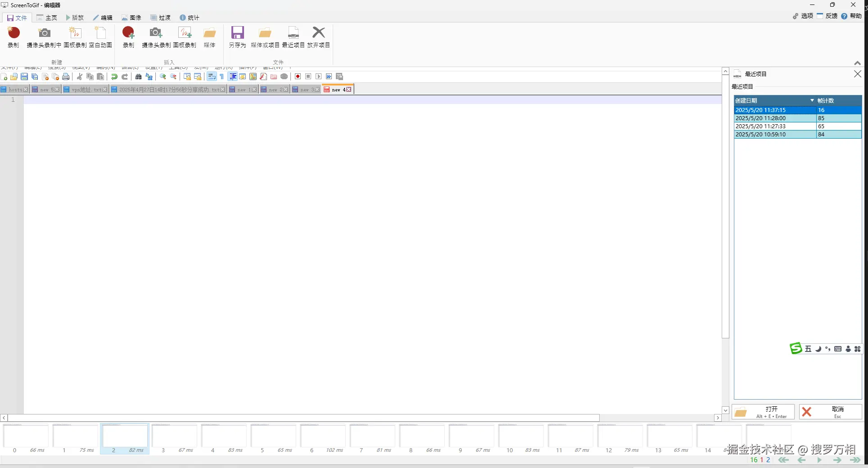
Task: Select project 2025/5/20 11:27:33
Action: point(798,126)
